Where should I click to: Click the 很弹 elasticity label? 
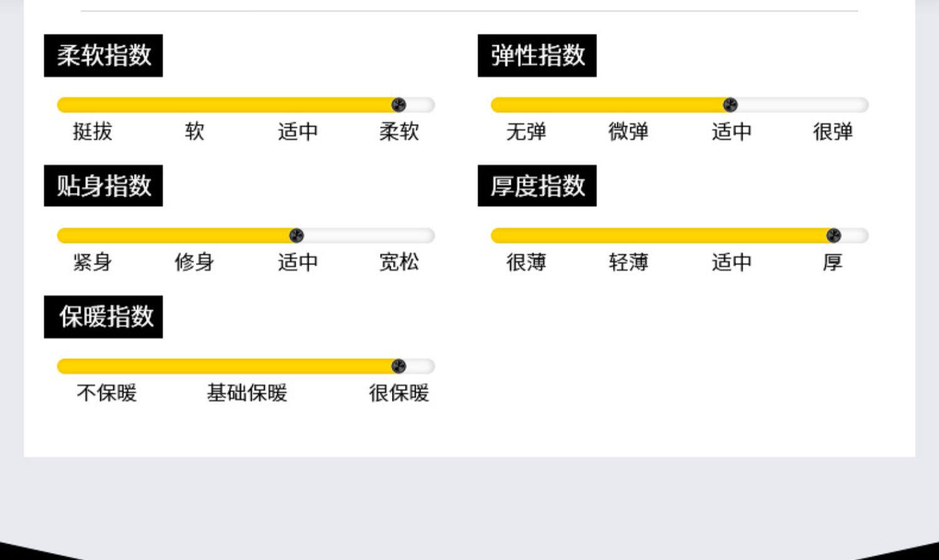coord(833,132)
